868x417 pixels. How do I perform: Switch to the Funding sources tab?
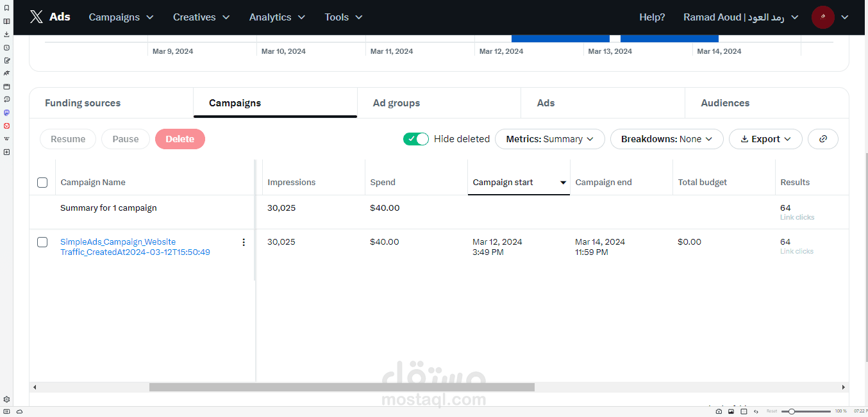click(x=112, y=103)
